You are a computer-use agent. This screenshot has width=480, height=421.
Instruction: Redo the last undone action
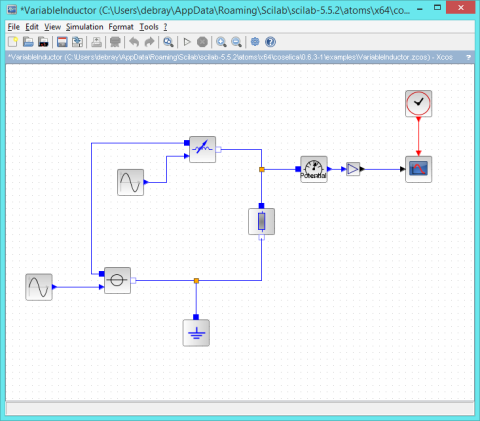(x=149, y=42)
